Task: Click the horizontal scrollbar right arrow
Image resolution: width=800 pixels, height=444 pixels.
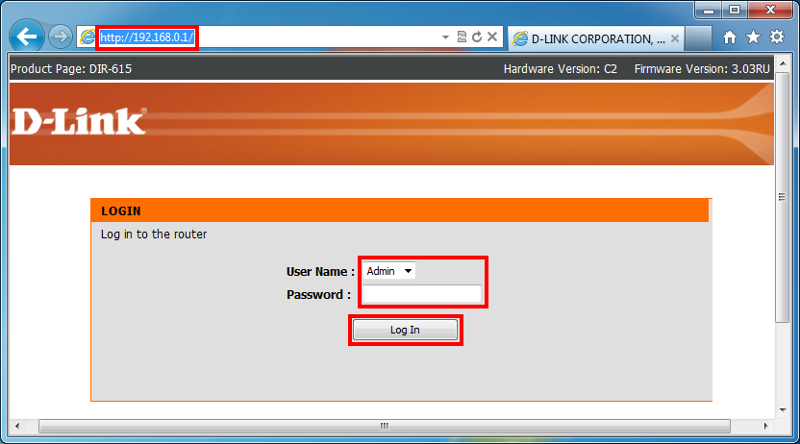Action: (765, 426)
